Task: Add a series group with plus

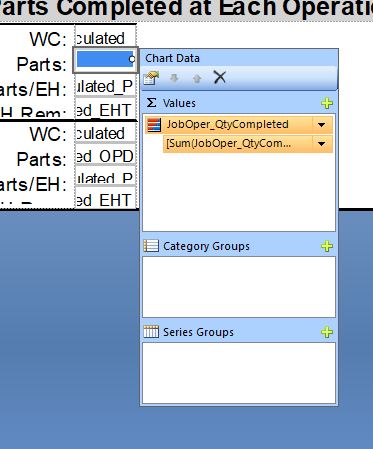Action: tap(327, 332)
